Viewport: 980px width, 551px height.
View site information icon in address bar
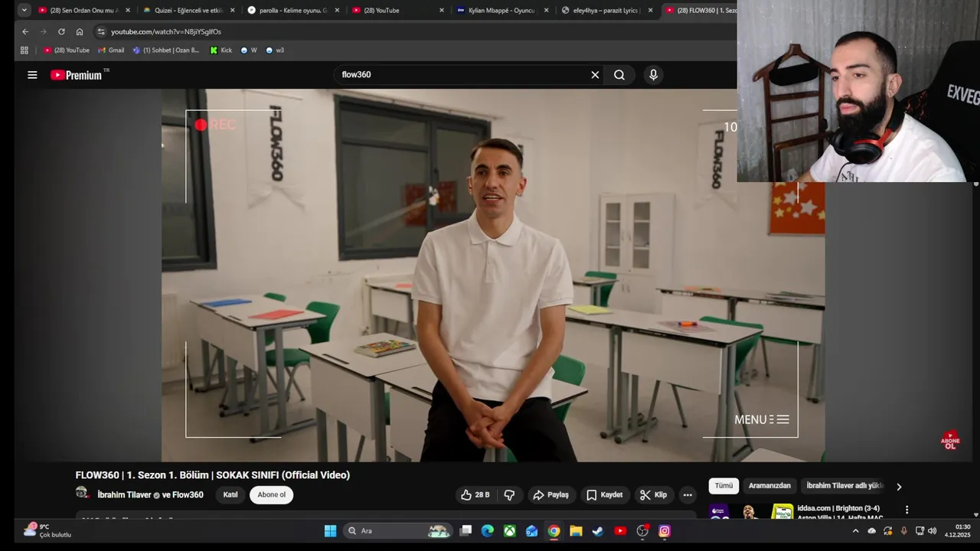100,31
